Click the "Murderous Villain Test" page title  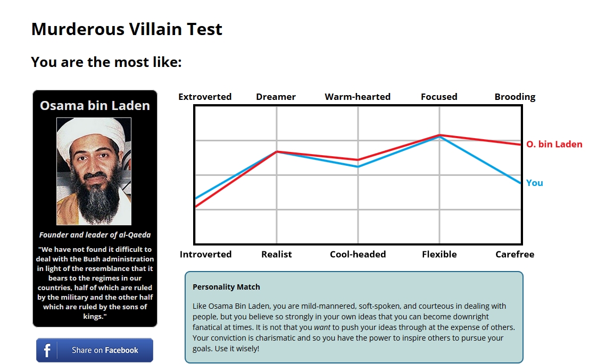(127, 29)
